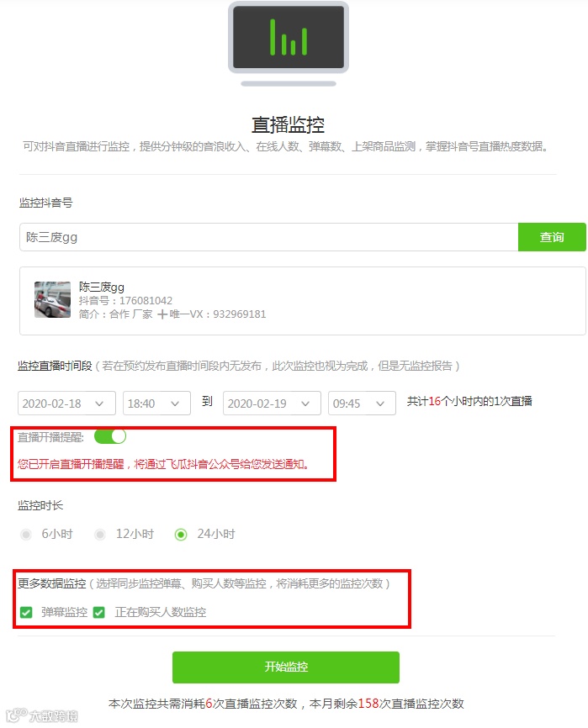
Task: Click the 开始监控 start button
Action: 286,667
